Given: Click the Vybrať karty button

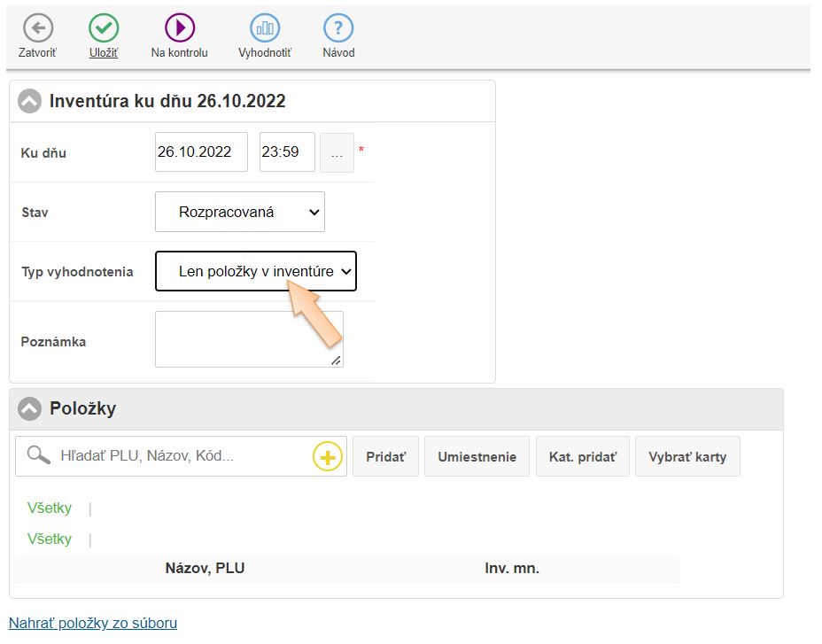Looking at the screenshot, I should [x=686, y=457].
